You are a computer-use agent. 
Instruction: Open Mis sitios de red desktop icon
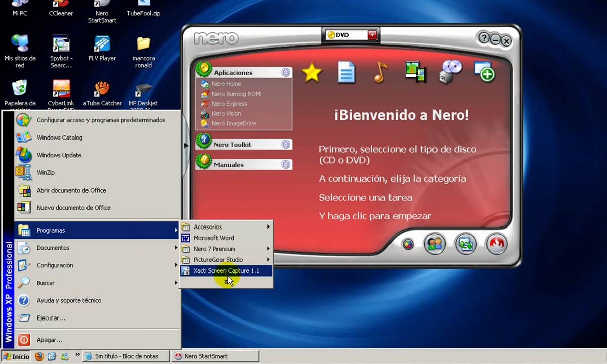coord(20,51)
